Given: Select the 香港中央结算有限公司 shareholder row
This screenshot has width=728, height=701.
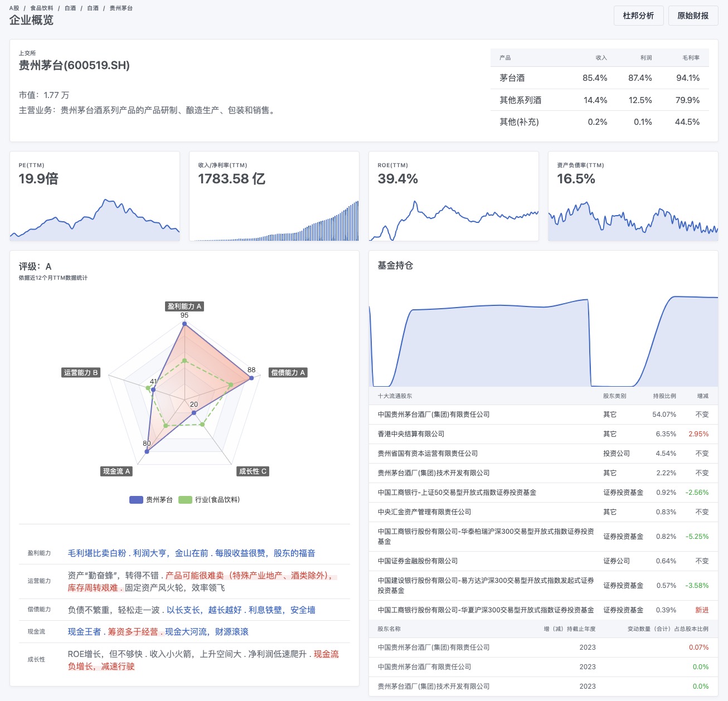Looking at the screenshot, I should click(411, 434).
